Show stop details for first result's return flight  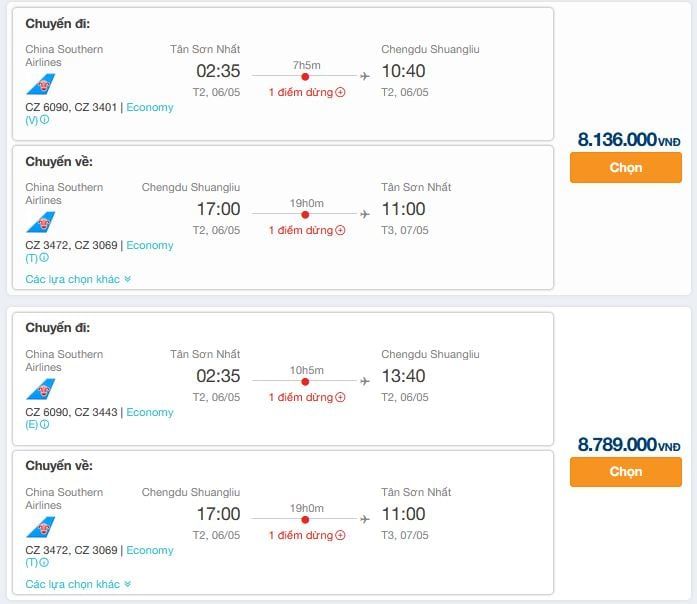coord(340,230)
